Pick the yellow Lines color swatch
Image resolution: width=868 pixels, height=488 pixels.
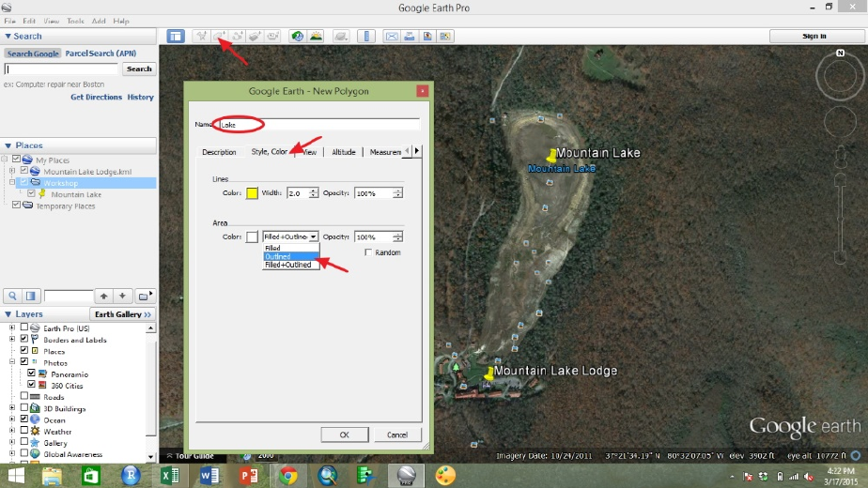(252, 193)
